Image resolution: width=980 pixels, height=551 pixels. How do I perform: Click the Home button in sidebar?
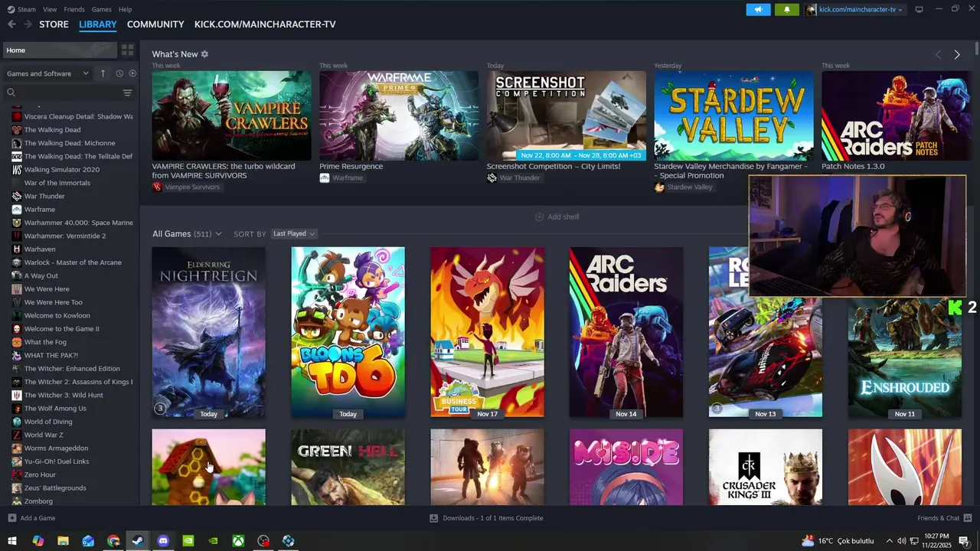click(x=59, y=50)
